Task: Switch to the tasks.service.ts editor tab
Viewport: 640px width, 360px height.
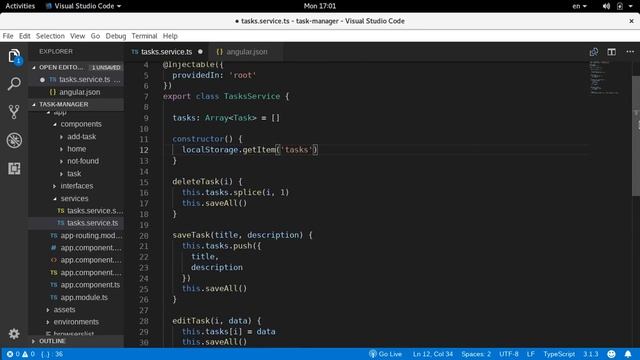Action: [x=167, y=52]
